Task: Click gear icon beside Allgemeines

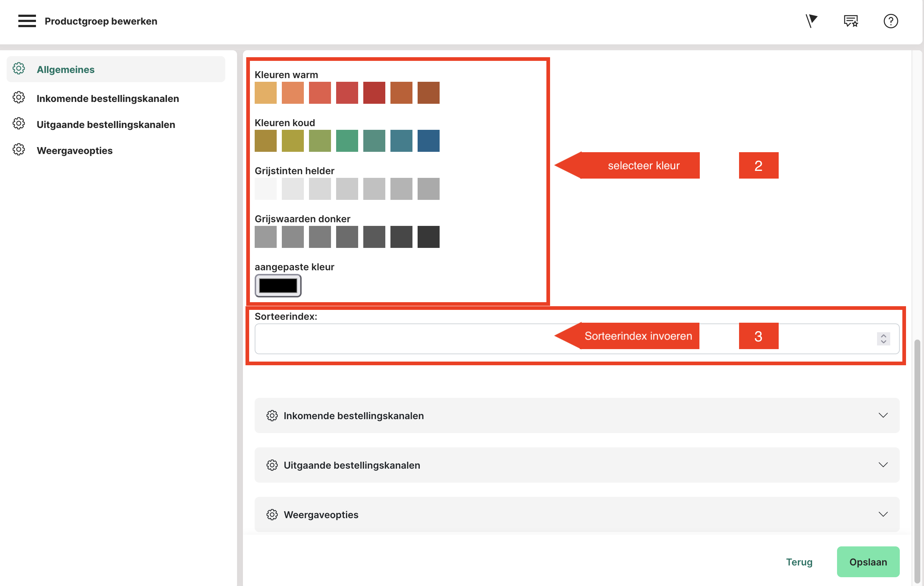Action: [19, 69]
